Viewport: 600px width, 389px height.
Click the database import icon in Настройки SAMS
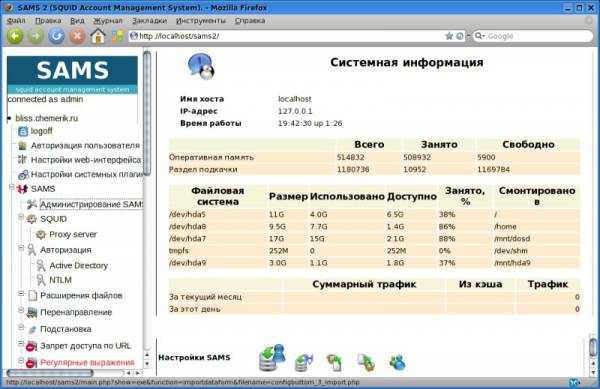click(x=272, y=358)
